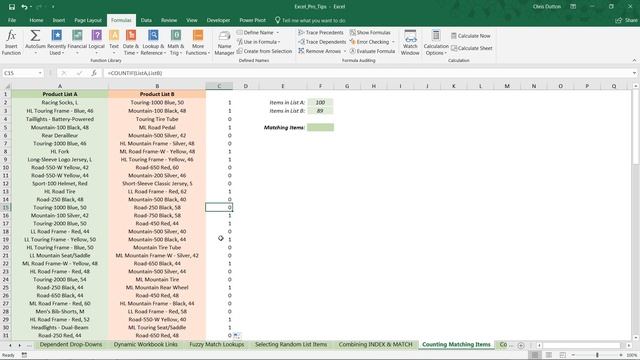
Task: Save the workbook with the save icon
Action: [x=12, y=7]
